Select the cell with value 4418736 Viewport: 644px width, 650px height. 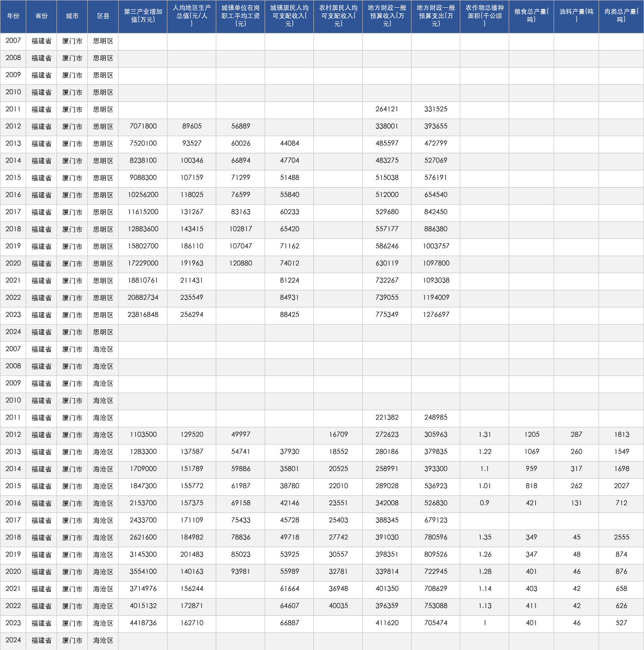click(x=143, y=623)
